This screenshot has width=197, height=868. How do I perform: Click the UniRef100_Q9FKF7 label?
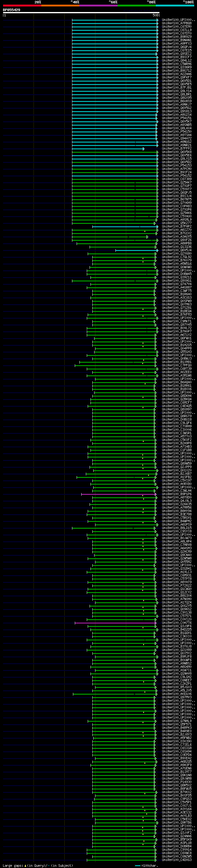click(177, 78)
